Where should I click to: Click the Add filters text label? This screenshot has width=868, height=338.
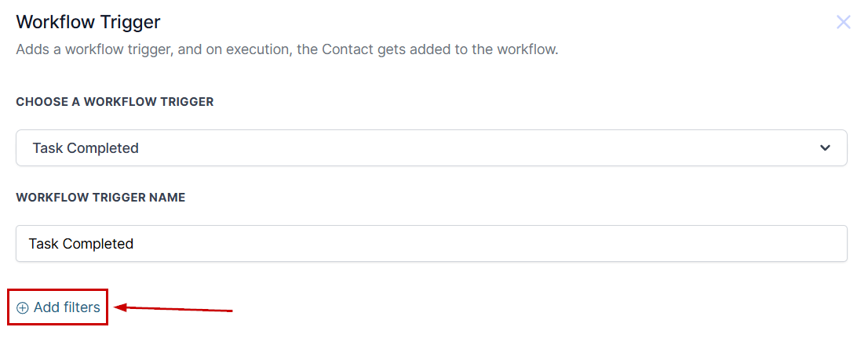pos(67,307)
